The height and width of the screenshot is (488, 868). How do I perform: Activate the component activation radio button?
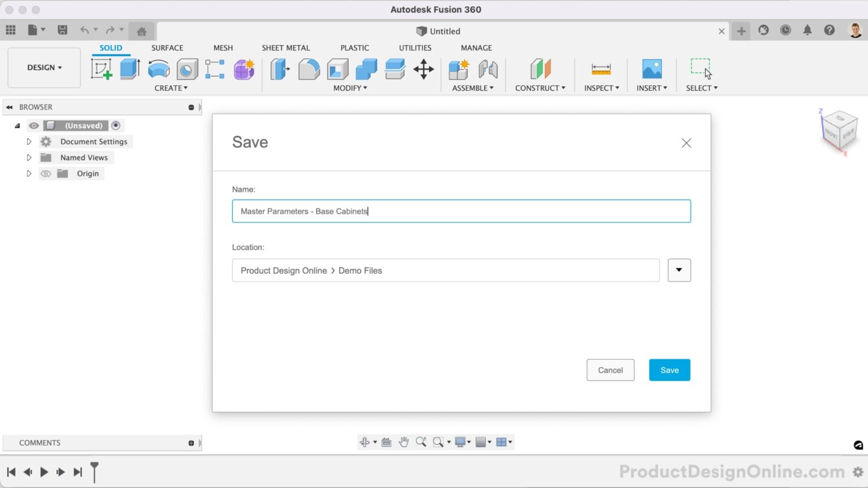coord(116,125)
